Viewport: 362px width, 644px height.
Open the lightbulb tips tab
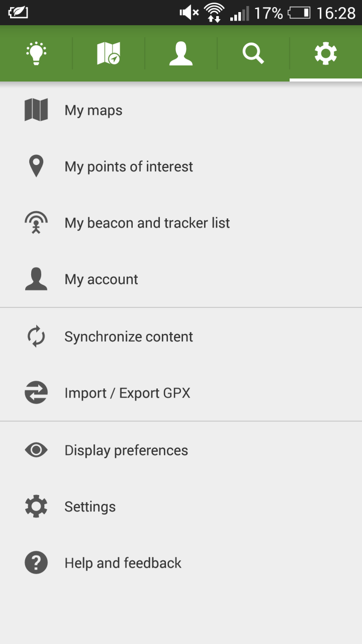point(36,53)
